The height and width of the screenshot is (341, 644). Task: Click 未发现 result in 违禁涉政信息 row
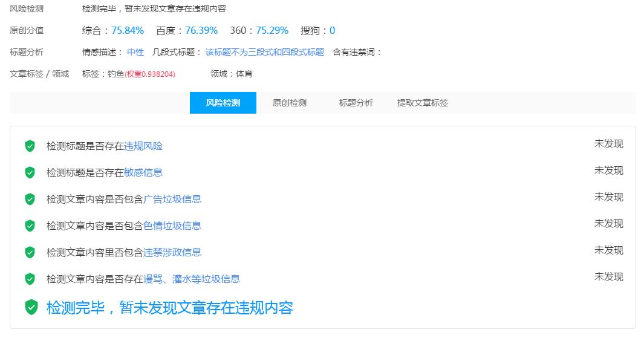(x=609, y=250)
